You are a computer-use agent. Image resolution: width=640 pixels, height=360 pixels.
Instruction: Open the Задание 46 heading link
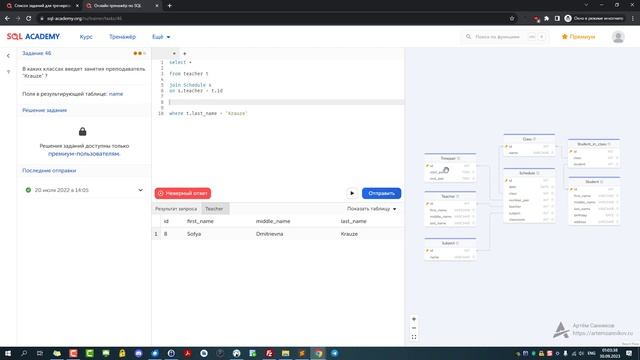(x=36, y=53)
